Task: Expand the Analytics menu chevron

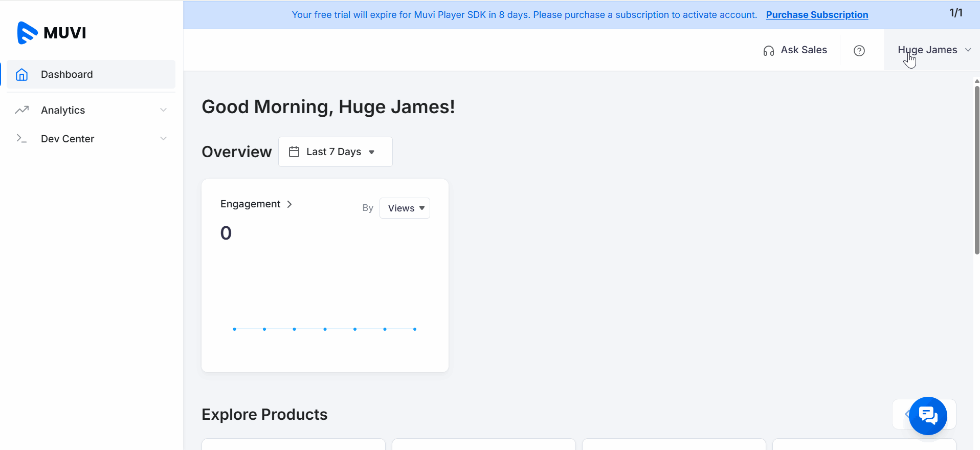Action: [163, 110]
